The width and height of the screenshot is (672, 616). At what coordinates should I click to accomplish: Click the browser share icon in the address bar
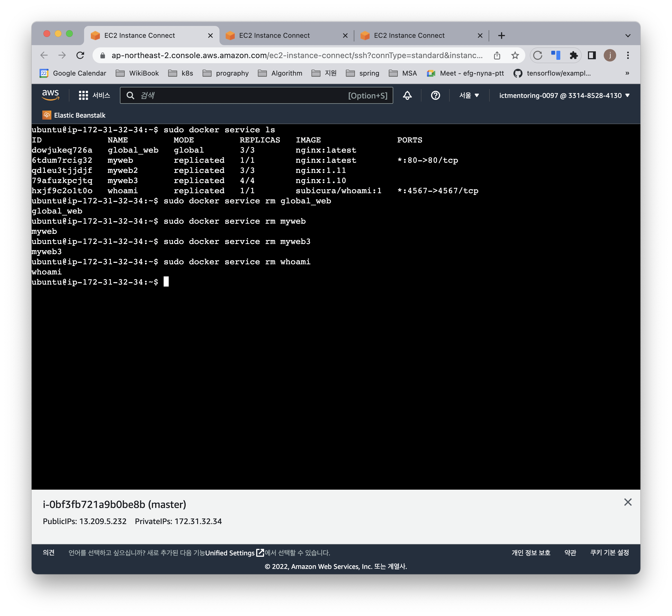497,55
